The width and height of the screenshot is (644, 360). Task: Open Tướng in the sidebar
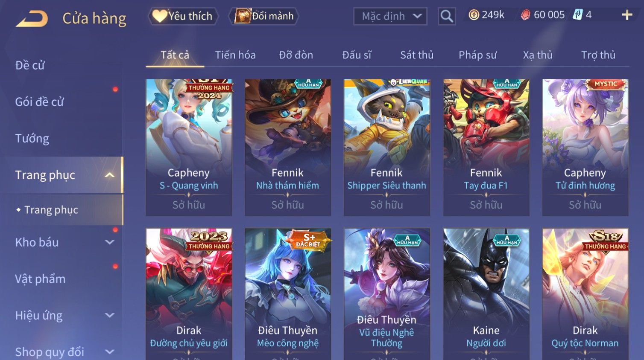click(32, 139)
